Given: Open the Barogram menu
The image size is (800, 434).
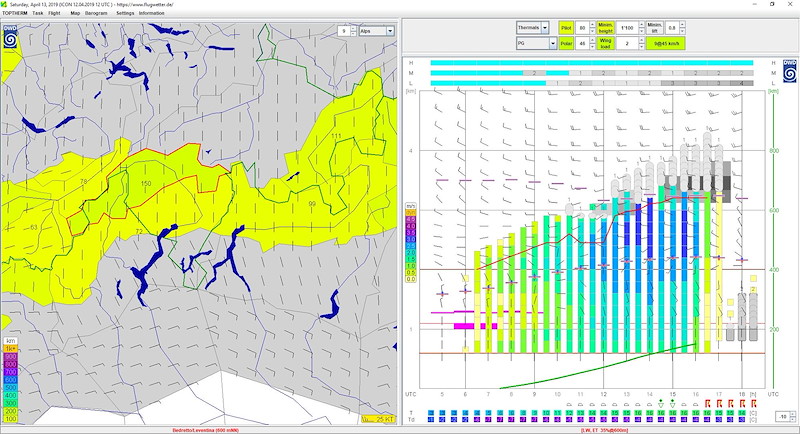Looking at the screenshot, I should point(96,13).
